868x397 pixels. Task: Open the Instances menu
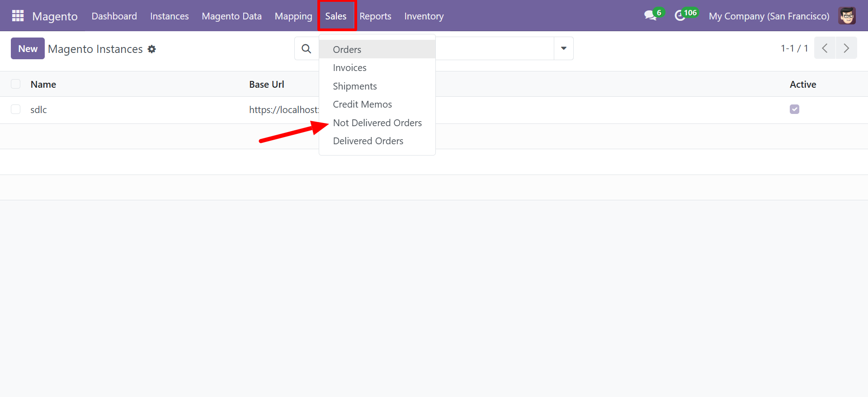[x=170, y=16]
